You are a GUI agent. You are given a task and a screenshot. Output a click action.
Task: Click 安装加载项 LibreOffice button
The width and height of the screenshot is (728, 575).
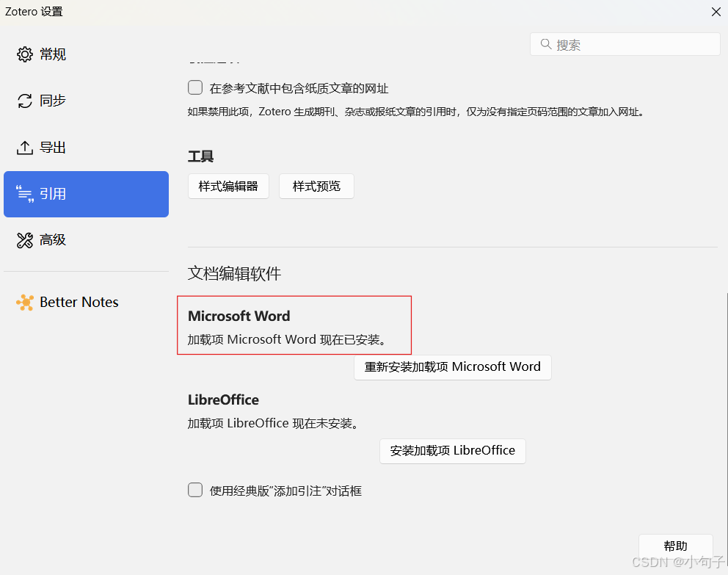tap(453, 451)
